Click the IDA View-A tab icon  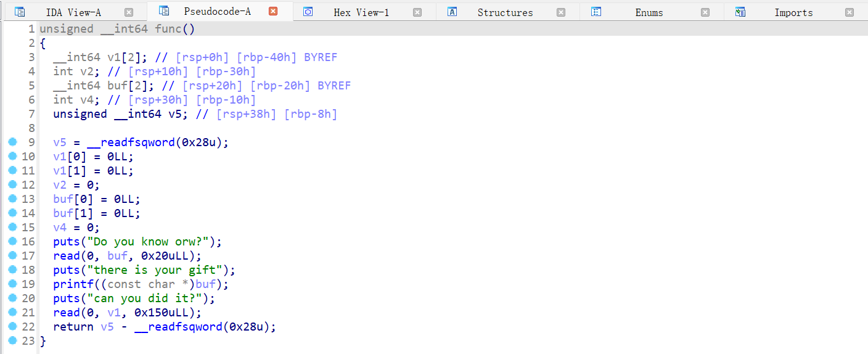[x=20, y=12]
